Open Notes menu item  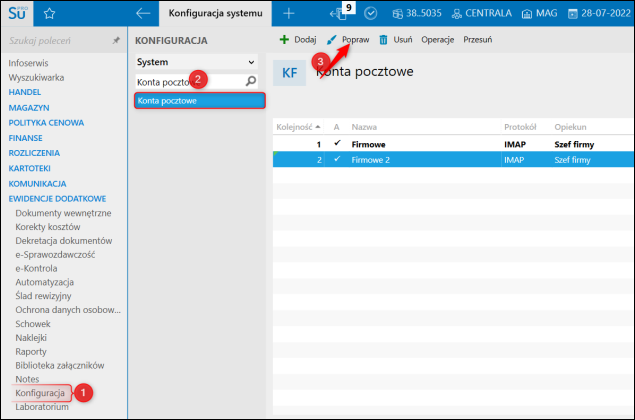point(27,379)
